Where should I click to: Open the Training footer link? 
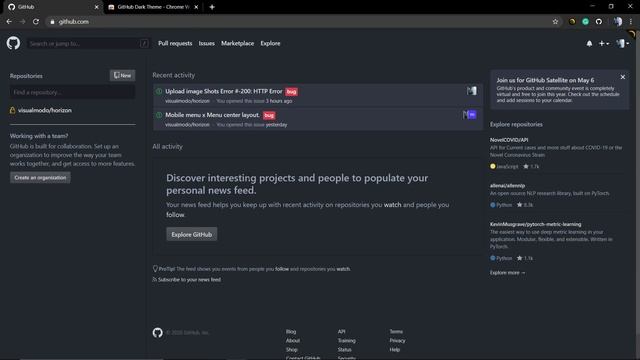coord(347,340)
